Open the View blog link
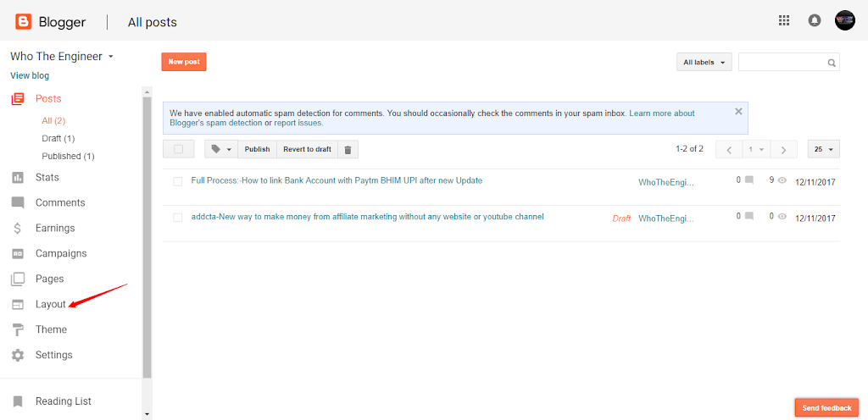Viewport: 868px width, 420px height. coord(30,75)
